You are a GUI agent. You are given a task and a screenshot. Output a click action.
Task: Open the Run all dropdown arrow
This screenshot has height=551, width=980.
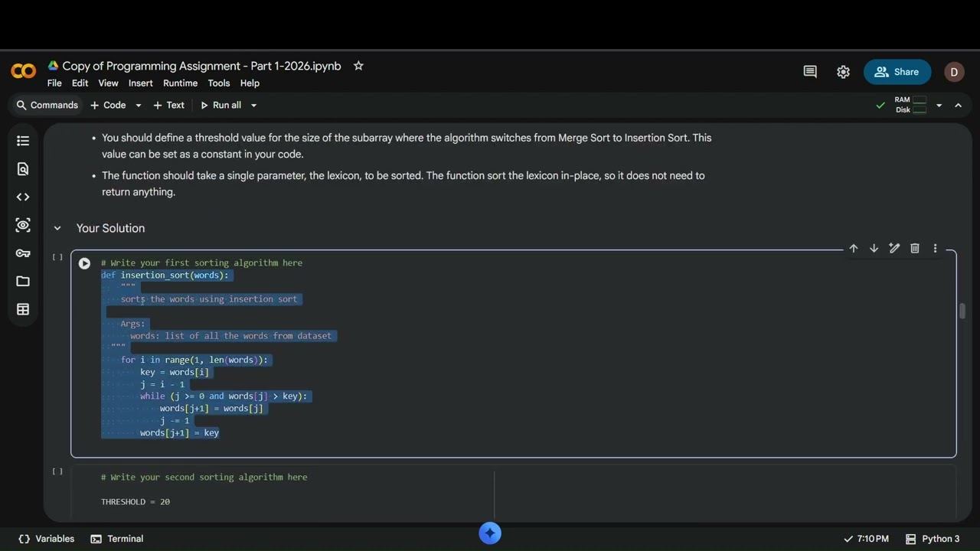coord(253,106)
